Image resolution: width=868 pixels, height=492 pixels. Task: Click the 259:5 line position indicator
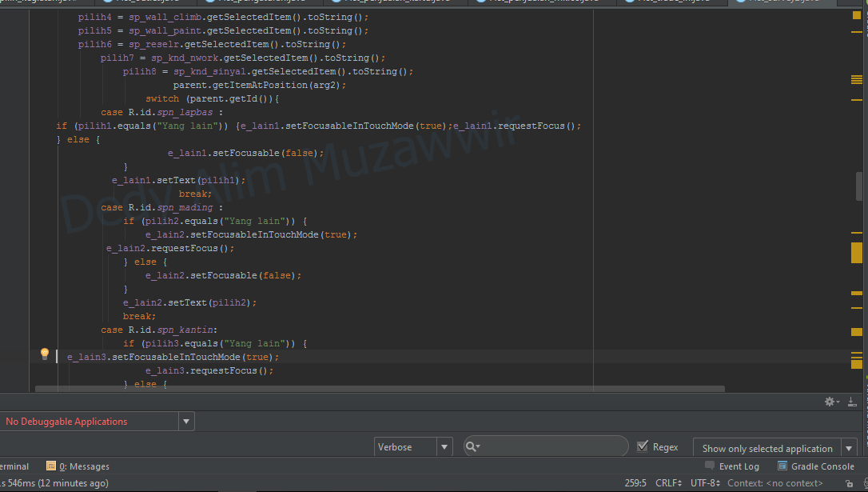tap(635, 482)
